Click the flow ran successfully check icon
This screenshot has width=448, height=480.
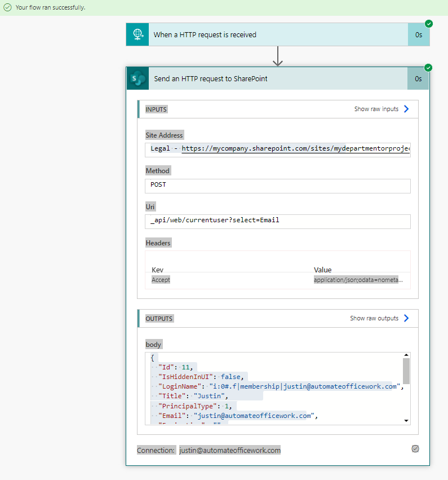(7, 7)
